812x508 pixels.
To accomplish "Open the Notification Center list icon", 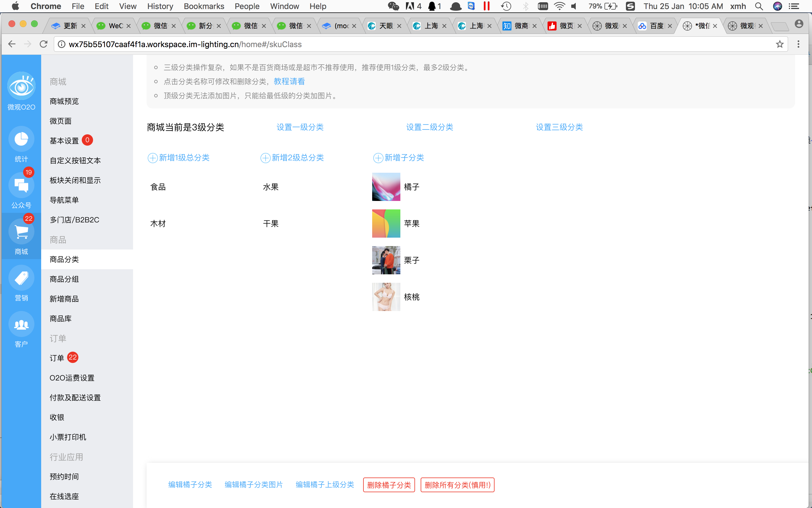I will [794, 6].
